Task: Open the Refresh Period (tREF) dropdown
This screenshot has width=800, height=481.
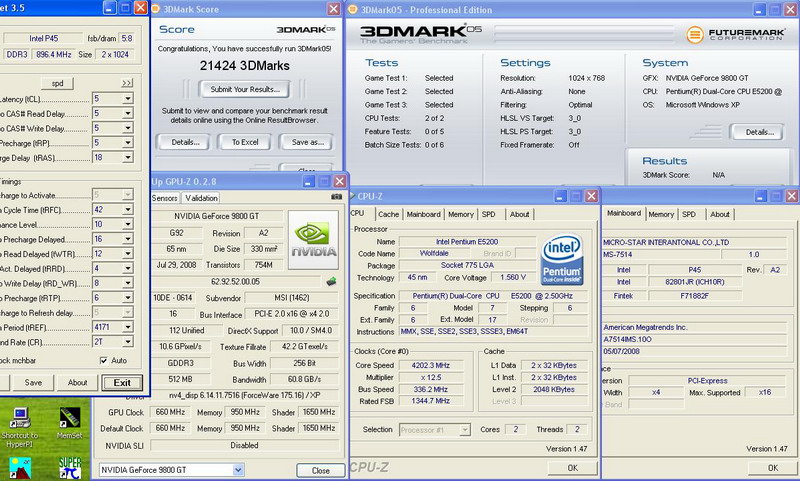Action: [x=128, y=327]
